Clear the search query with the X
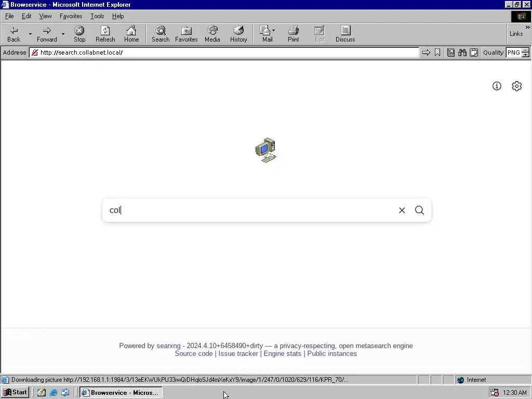 pyautogui.click(x=402, y=210)
